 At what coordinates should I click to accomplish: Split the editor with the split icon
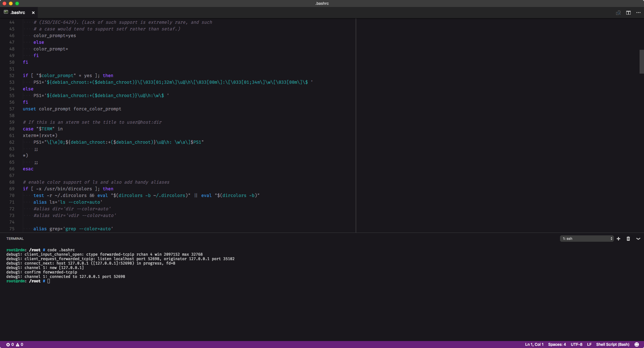(x=628, y=13)
